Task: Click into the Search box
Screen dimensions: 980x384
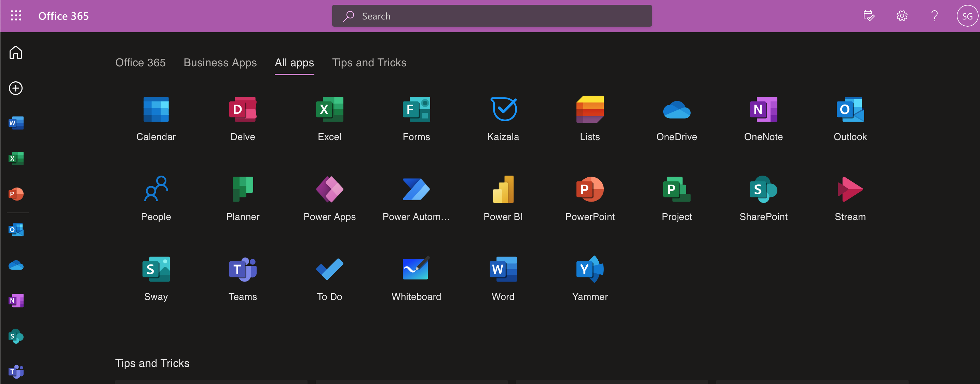Action: pyautogui.click(x=491, y=16)
